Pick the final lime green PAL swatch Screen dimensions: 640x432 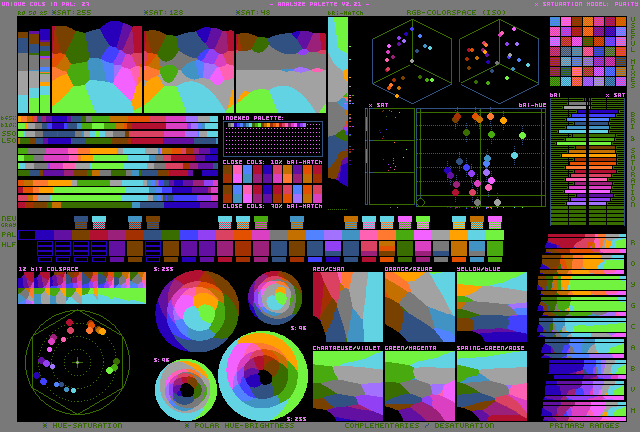[495, 235]
